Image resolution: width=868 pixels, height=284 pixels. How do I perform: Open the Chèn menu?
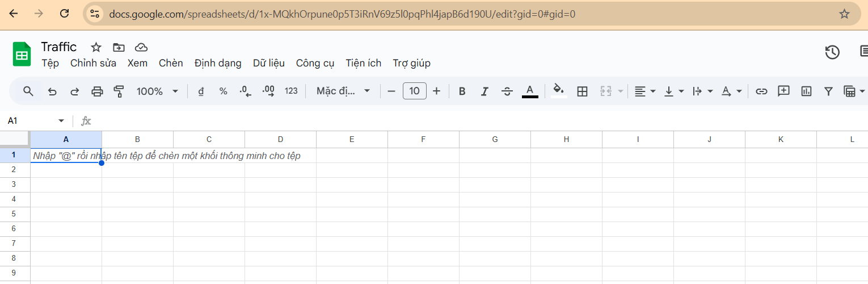click(171, 63)
